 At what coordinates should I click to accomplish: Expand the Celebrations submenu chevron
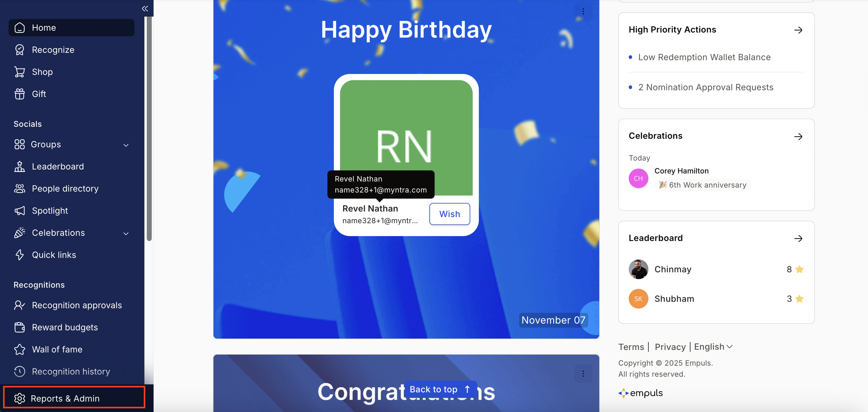[126, 233]
